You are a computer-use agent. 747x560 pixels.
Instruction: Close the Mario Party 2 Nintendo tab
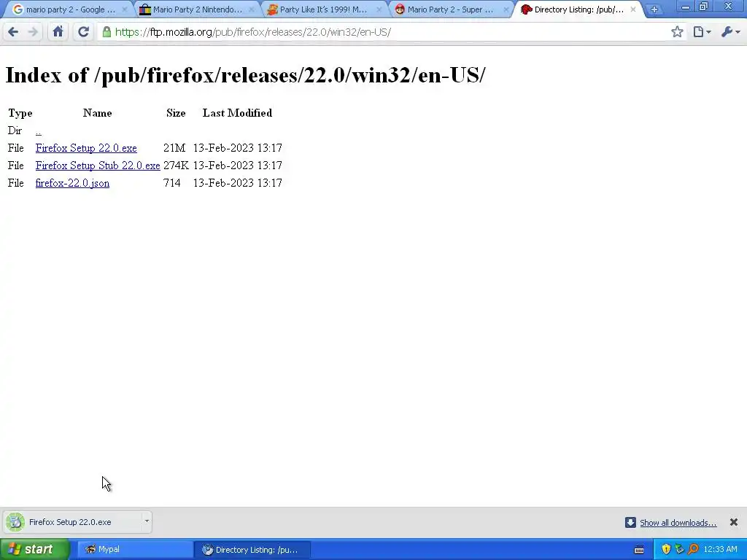pos(252,9)
